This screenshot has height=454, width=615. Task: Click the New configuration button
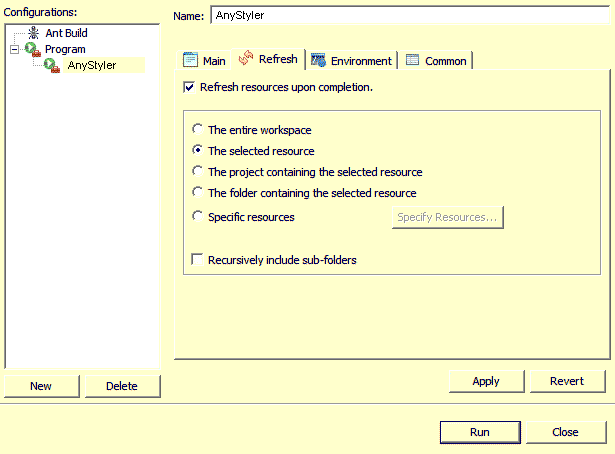[x=41, y=386]
